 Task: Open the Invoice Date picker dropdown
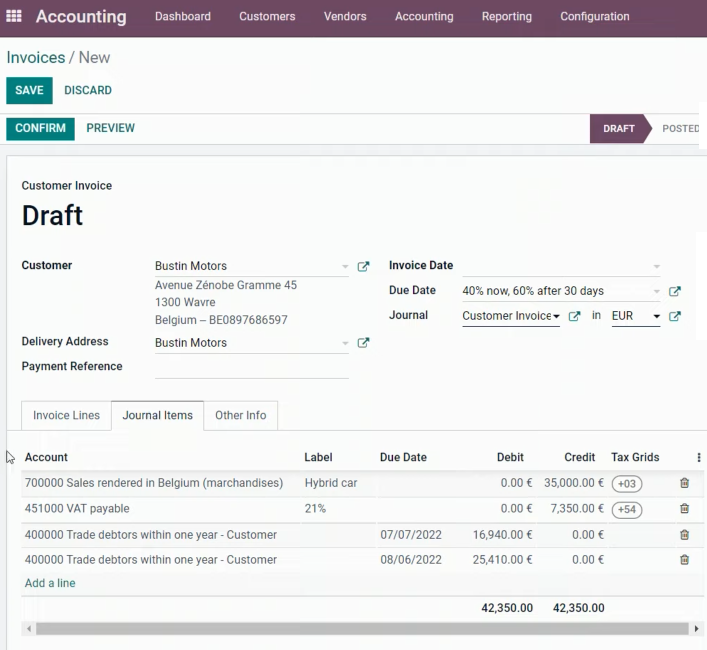656,266
